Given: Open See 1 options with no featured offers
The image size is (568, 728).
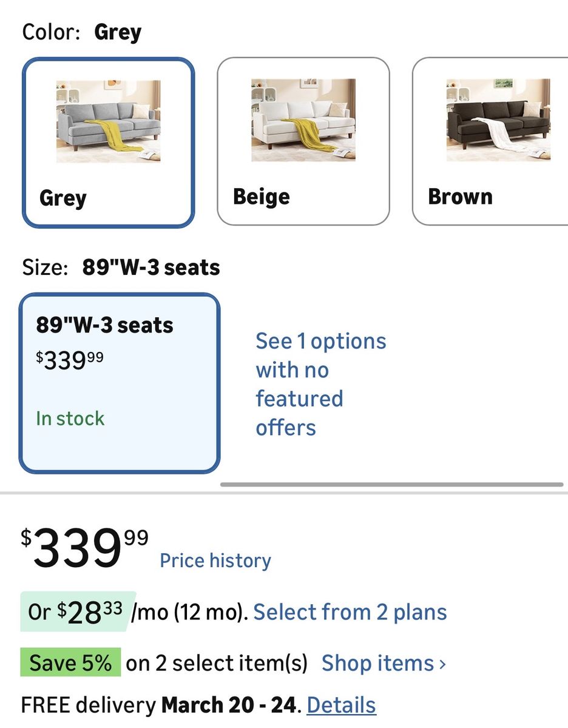Looking at the screenshot, I should point(320,384).
